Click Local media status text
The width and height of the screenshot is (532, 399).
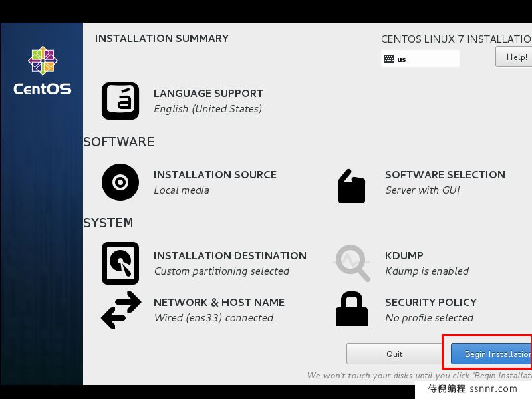(182, 190)
